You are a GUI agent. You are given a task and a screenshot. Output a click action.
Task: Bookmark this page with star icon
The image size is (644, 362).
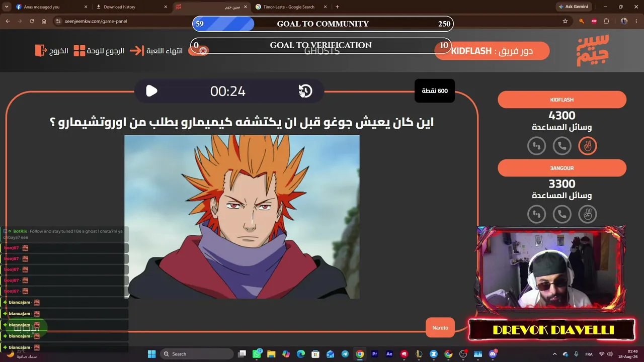(x=565, y=21)
